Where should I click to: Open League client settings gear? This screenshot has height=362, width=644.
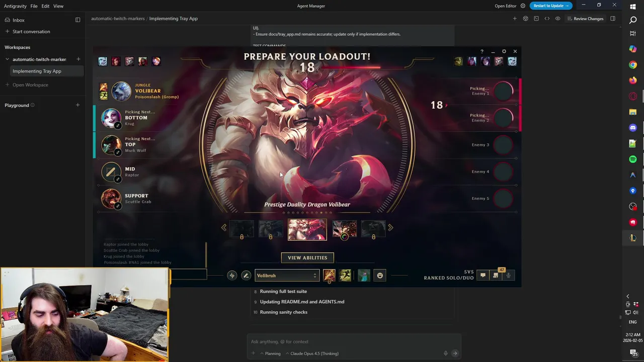pos(504,51)
